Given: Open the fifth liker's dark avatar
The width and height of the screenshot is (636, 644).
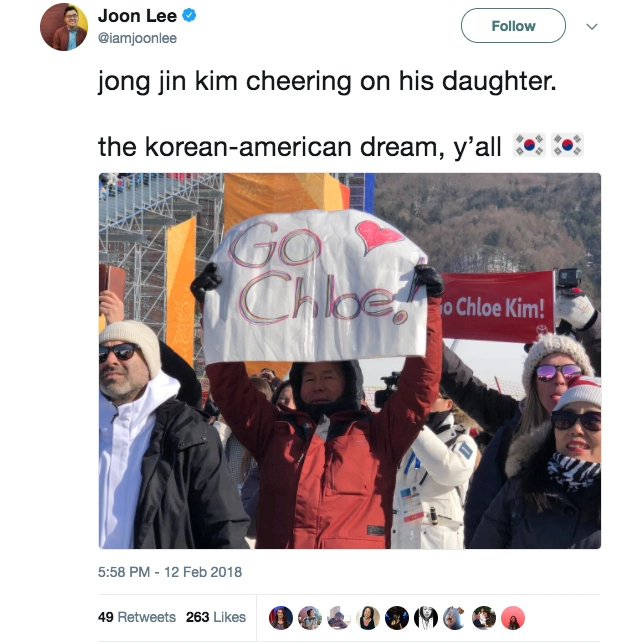Looking at the screenshot, I should (x=397, y=618).
